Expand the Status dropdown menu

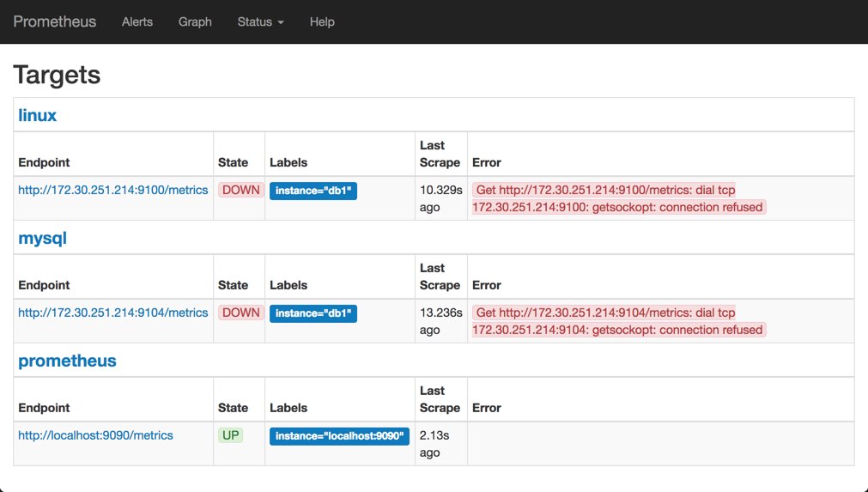[x=260, y=21]
